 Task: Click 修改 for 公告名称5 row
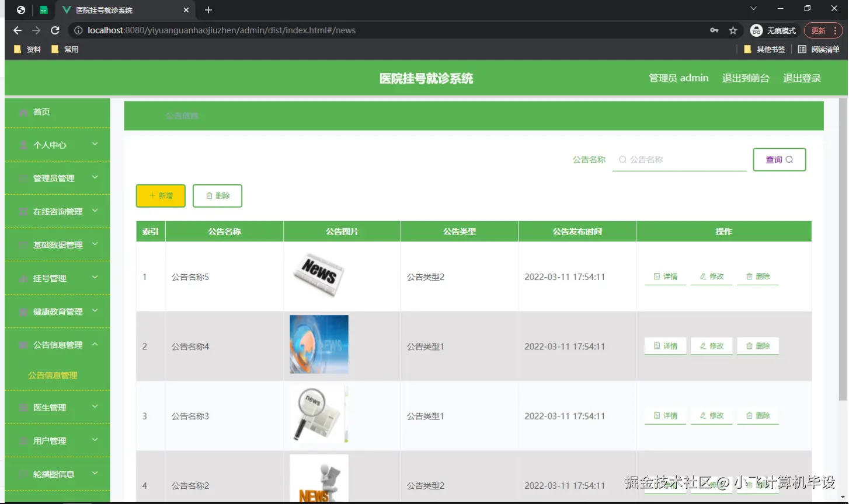712,276
